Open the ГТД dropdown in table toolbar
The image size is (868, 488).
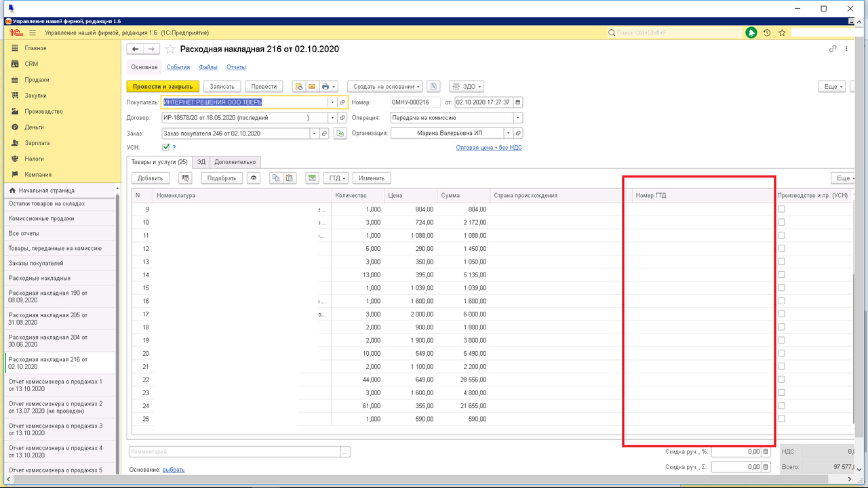click(336, 178)
